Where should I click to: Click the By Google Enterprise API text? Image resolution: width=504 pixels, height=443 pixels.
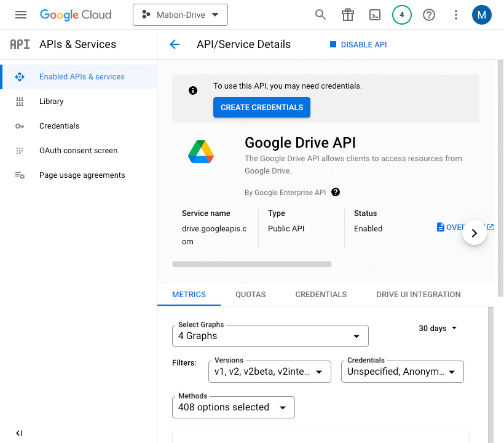click(285, 193)
